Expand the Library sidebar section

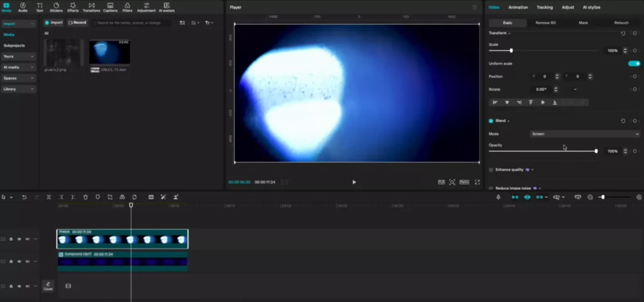point(19,89)
